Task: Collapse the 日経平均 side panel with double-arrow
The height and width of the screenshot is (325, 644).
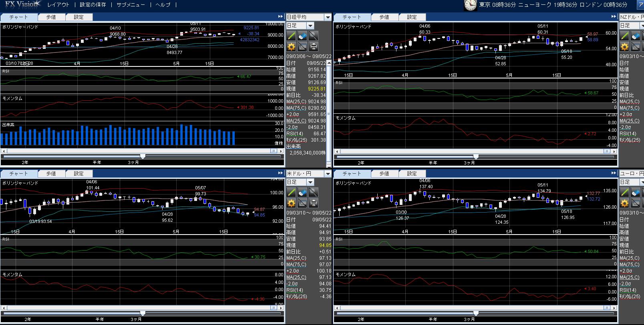Action: point(280,17)
